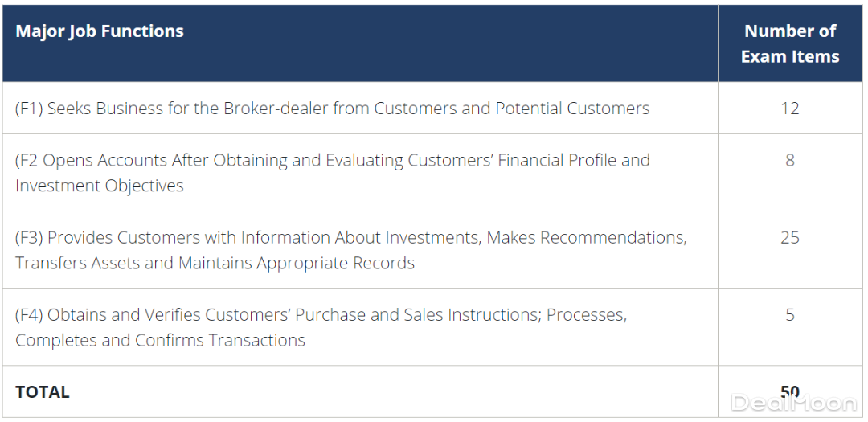Click the bold 'TOTAL' row label
The height and width of the screenshot is (422, 868).
(43, 392)
